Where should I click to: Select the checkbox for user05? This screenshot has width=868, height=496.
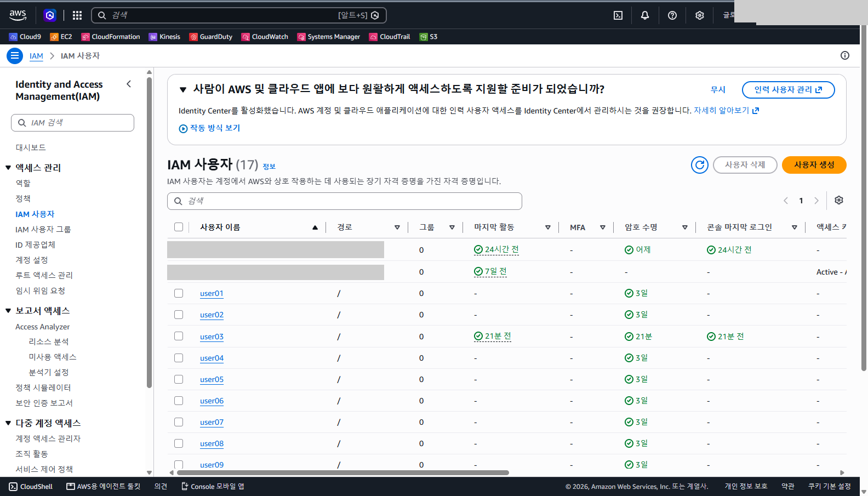click(179, 379)
